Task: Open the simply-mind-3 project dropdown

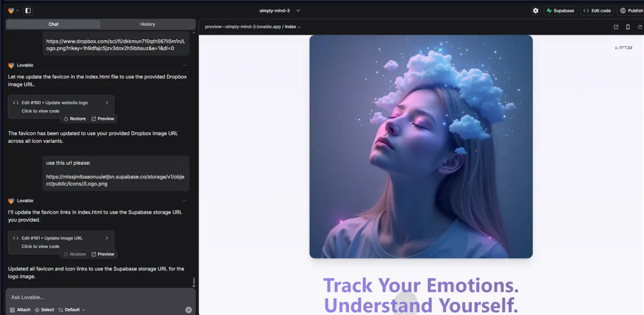Action: pyautogui.click(x=280, y=11)
